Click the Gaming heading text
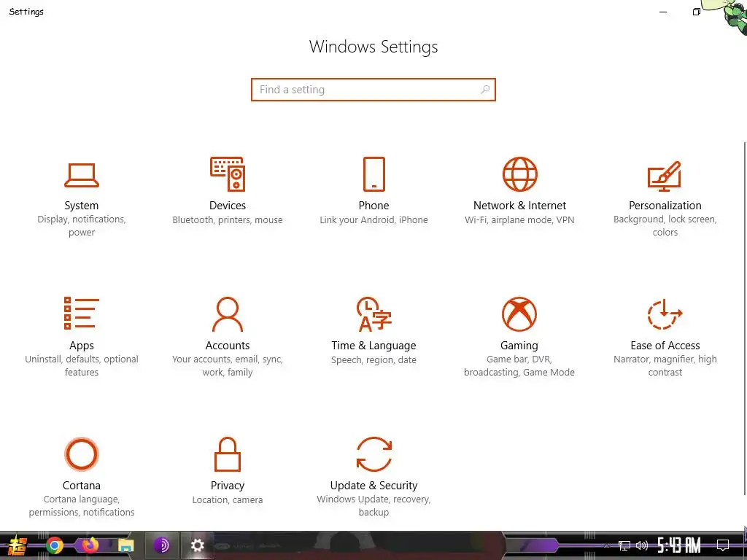 coord(519,345)
